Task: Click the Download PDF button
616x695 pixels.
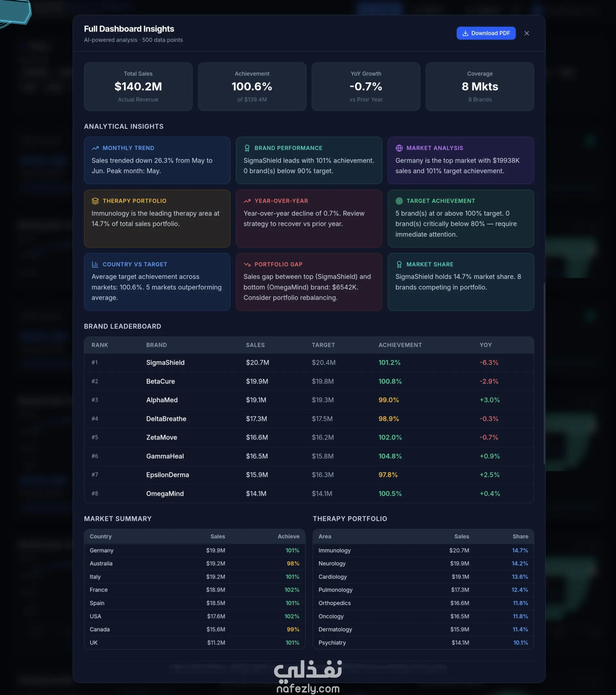Action: (x=486, y=33)
